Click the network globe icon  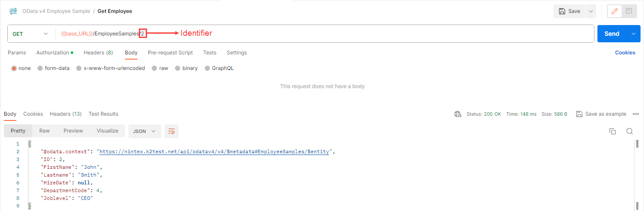click(458, 114)
